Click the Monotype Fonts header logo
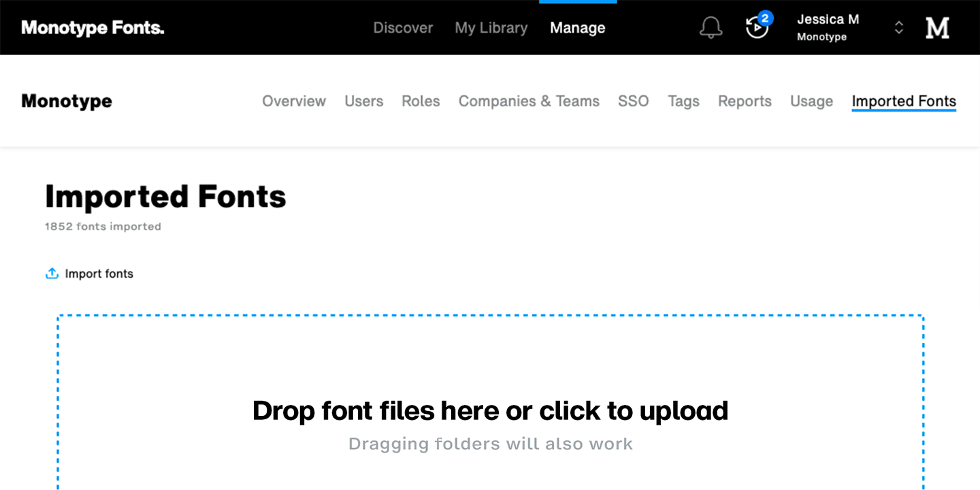 (93, 28)
